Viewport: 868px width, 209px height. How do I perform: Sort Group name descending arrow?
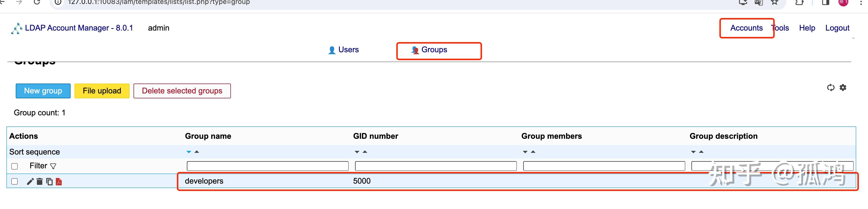[x=189, y=152]
